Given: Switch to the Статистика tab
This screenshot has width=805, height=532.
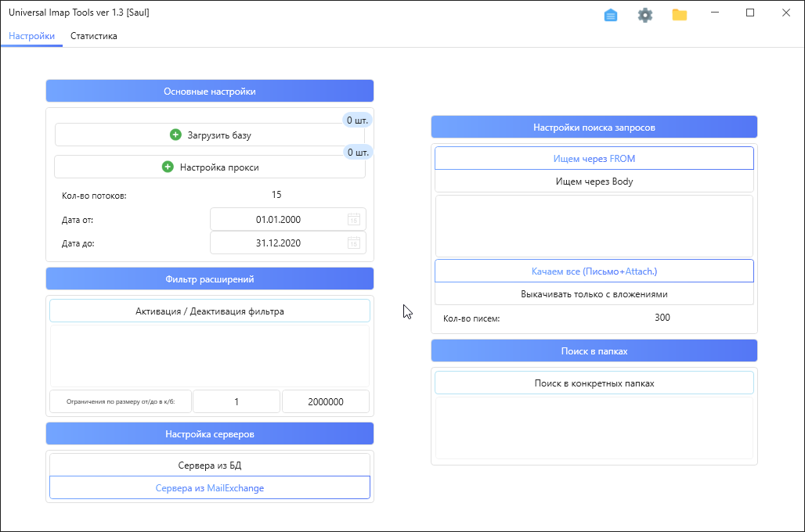Looking at the screenshot, I should point(94,36).
